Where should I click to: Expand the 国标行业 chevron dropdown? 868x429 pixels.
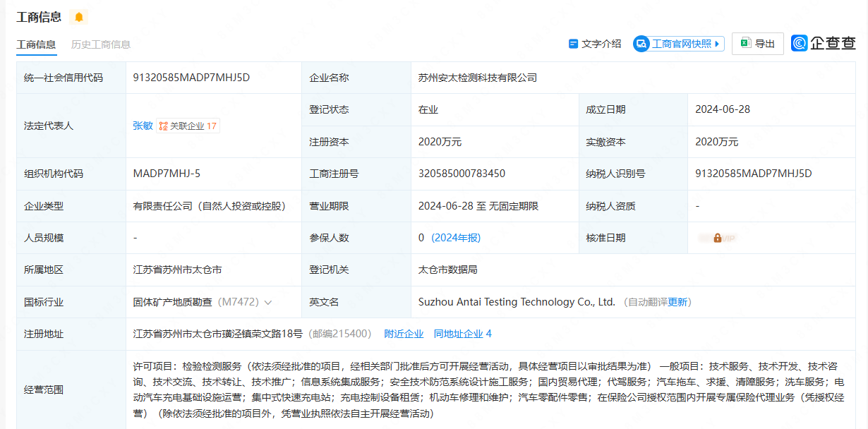pos(268,303)
